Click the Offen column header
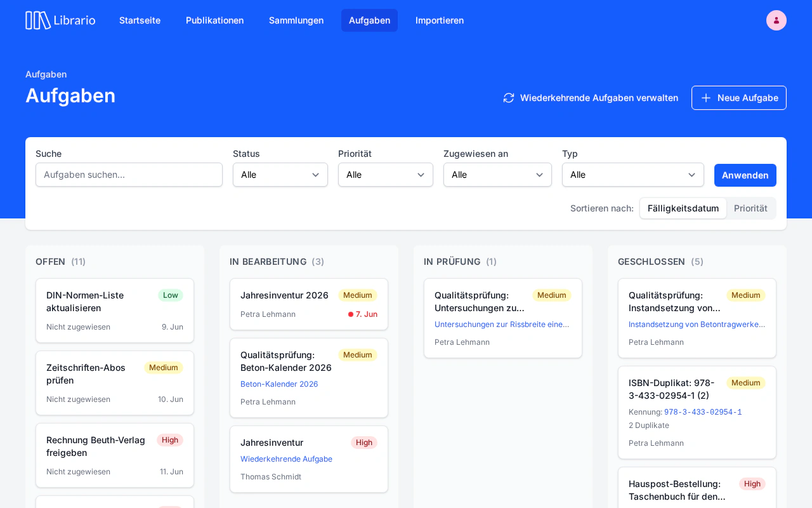Viewport: 812px width, 508px height. click(60, 262)
